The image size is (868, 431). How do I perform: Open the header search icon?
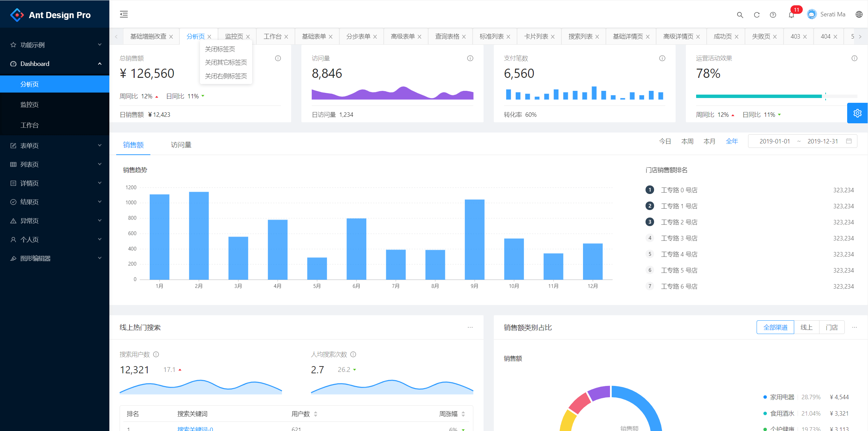740,15
